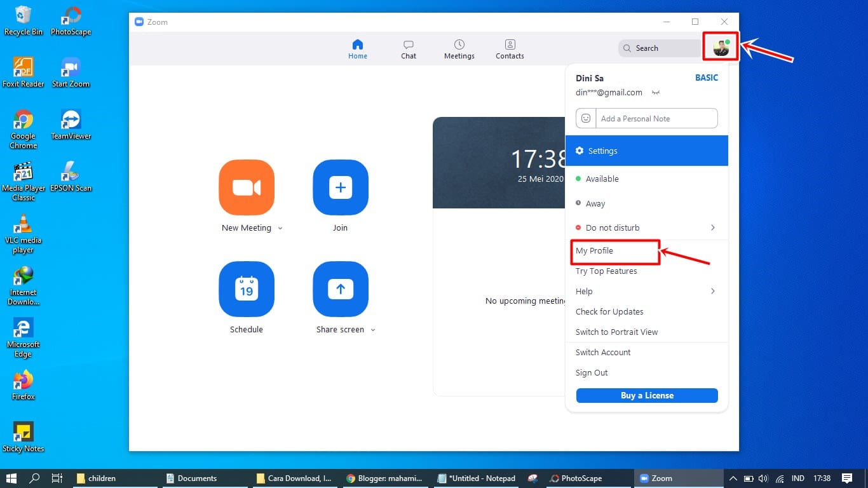The height and width of the screenshot is (488, 868).
Task: Expand the Help submenu
Action: 712,291
